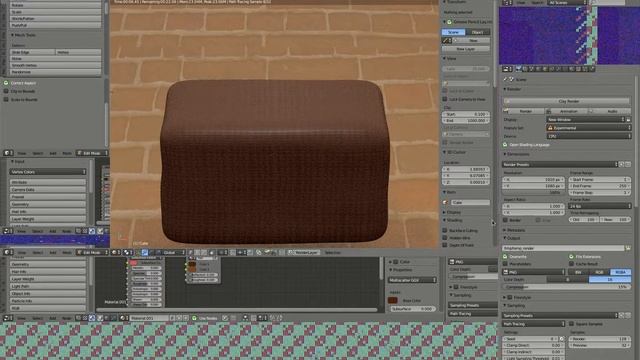Image resolution: width=640 pixels, height=360 pixels.
Task: Toggle Cache Result checkbox
Action: [571, 264]
